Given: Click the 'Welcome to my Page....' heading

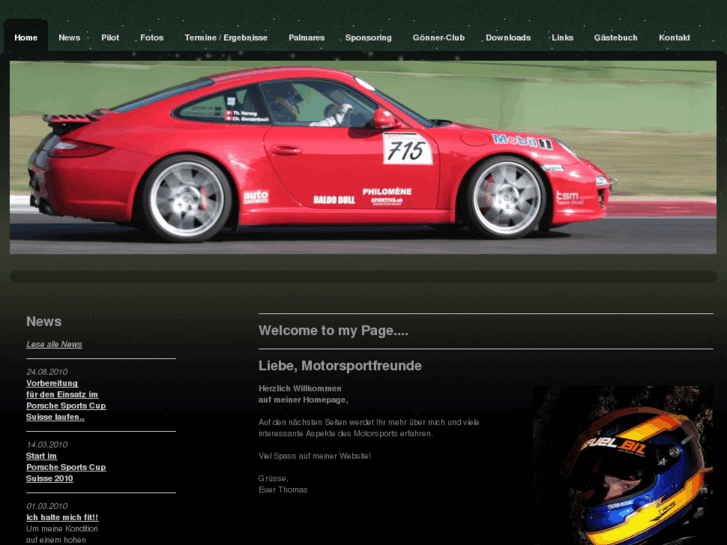Looking at the screenshot, I should tap(333, 331).
